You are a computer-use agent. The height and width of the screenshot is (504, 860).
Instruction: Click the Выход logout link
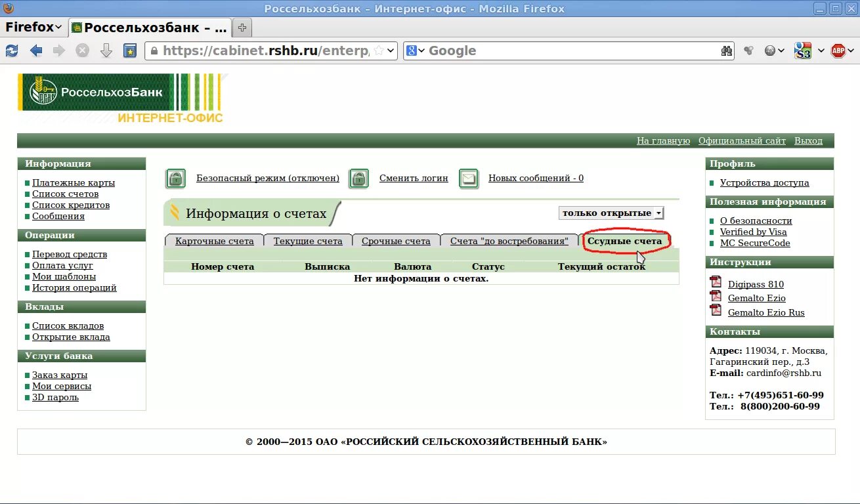coord(808,140)
